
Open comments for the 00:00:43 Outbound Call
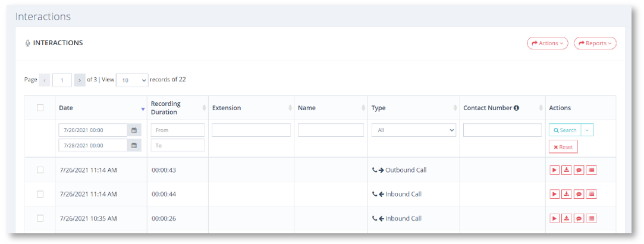click(x=579, y=170)
